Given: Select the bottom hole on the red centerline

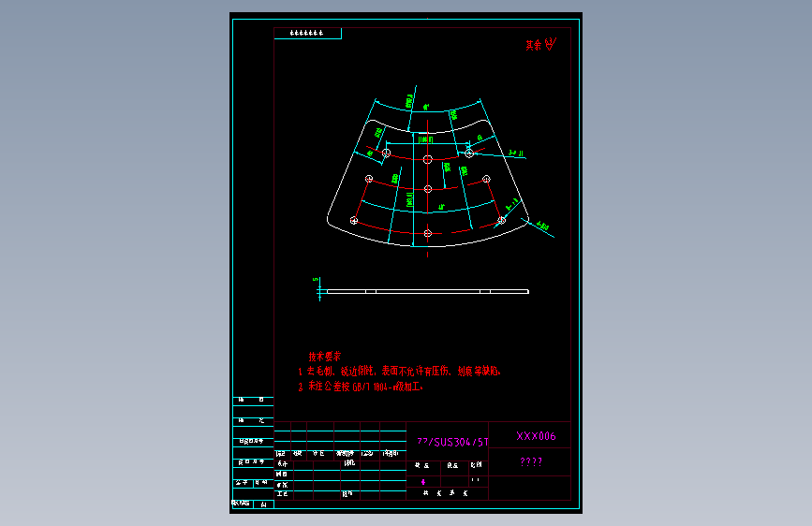Looking at the screenshot, I should 428,233.
